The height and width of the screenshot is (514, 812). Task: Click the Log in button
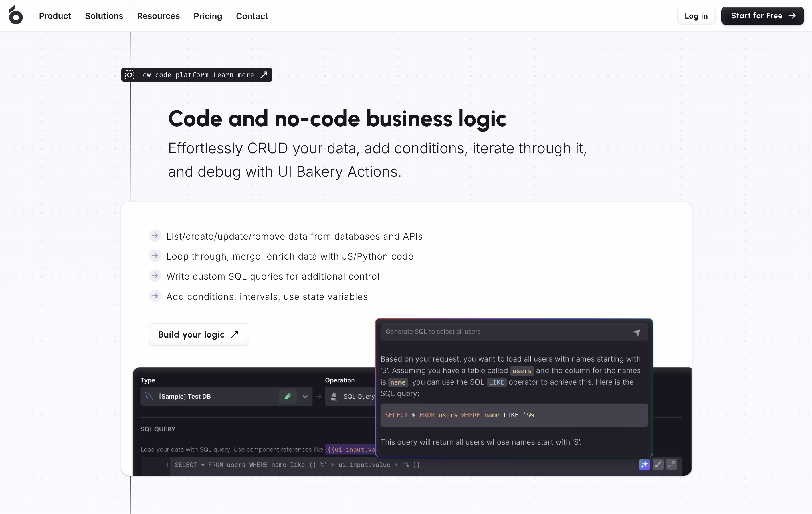[x=696, y=16]
